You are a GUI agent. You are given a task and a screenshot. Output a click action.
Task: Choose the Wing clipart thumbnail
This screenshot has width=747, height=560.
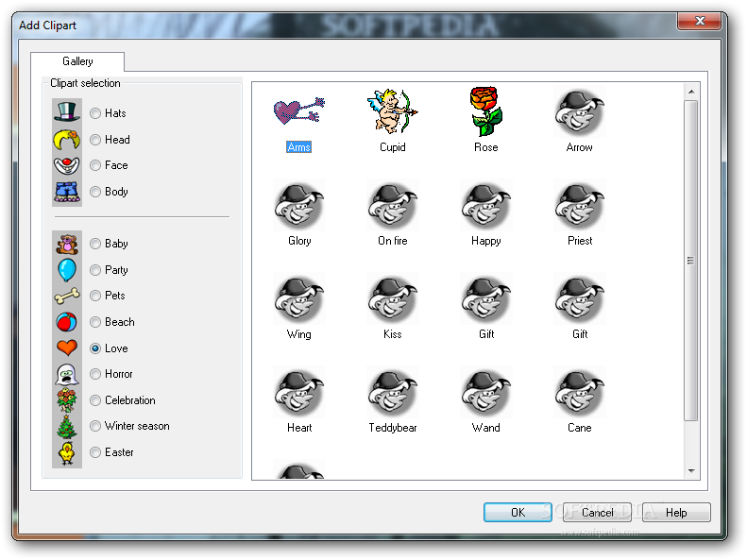pos(299,299)
